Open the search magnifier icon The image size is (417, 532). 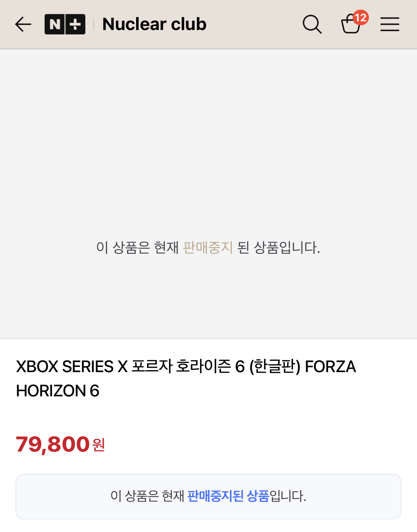(x=312, y=25)
